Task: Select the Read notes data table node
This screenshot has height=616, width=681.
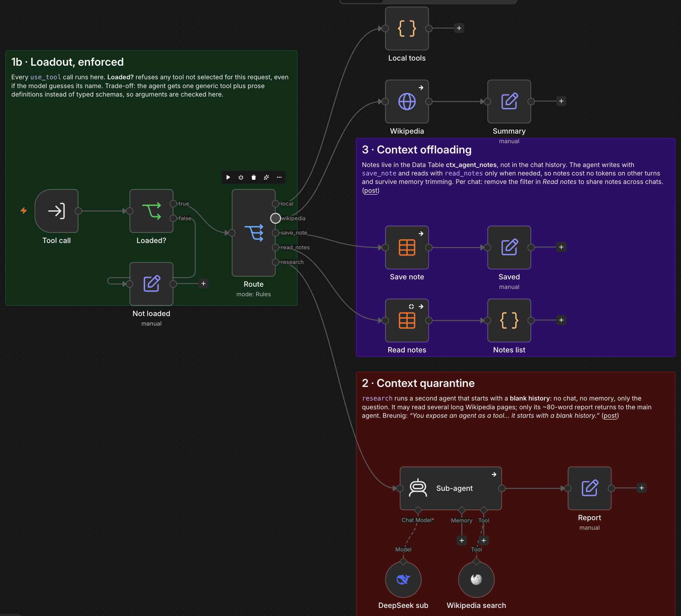Action: coord(407,320)
